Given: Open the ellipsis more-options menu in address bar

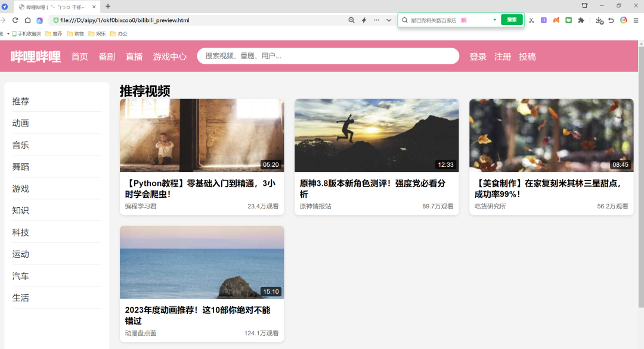Looking at the screenshot, I should point(377,20).
